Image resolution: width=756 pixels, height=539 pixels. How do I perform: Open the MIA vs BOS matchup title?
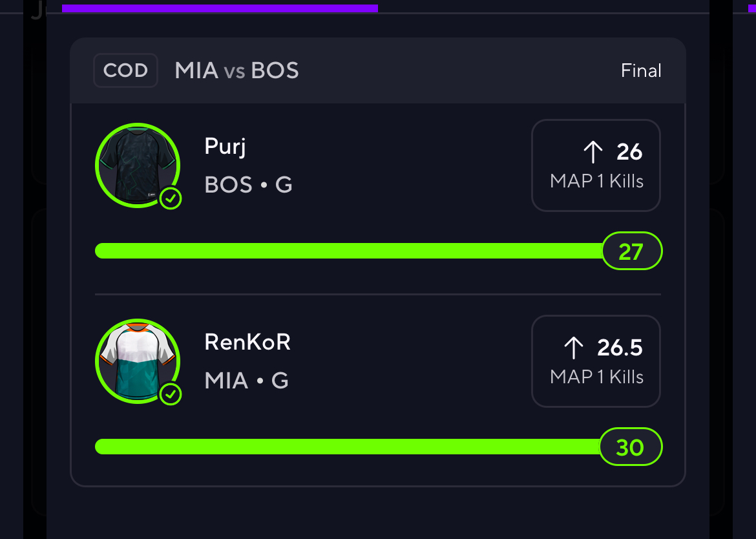[x=236, y=70]
